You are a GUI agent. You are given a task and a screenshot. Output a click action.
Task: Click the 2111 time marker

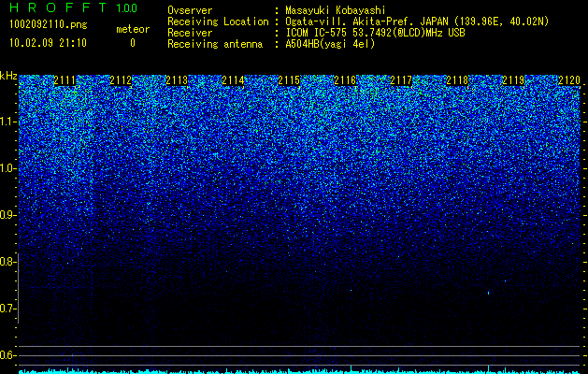pyautogui.click(x=65, y=80)
